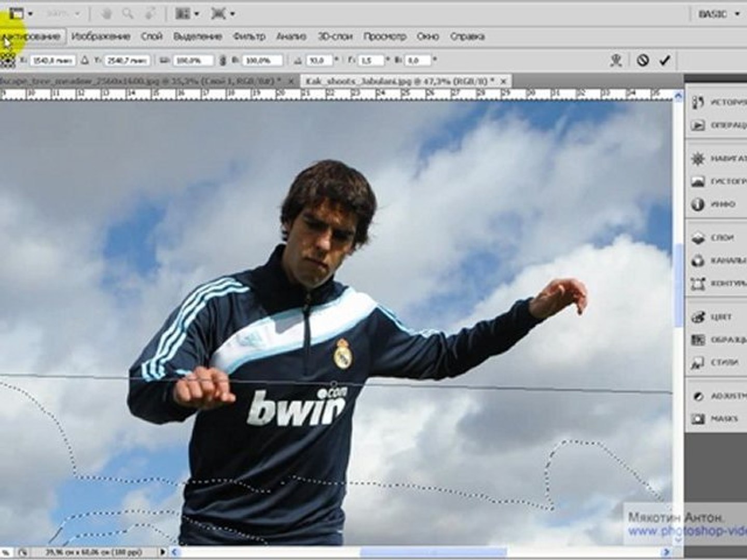Click the horizontal scrollbar thumb below canvas

(433, 553)
